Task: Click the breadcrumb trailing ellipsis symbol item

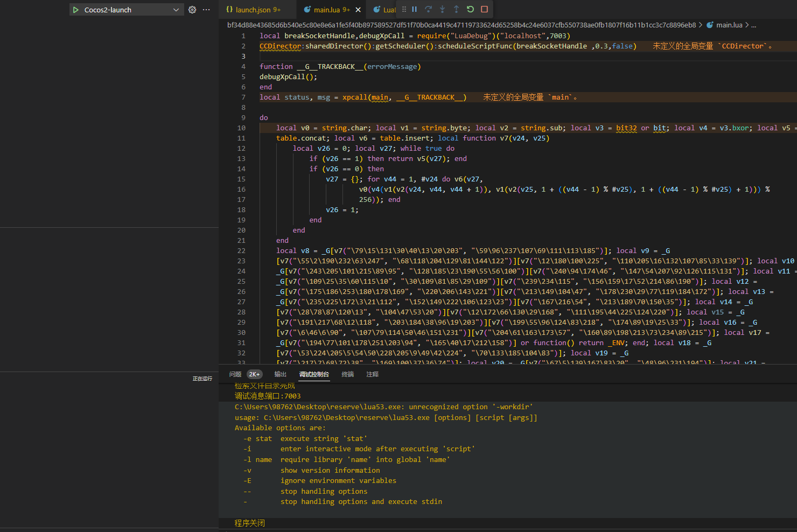Action: (753, 25)
